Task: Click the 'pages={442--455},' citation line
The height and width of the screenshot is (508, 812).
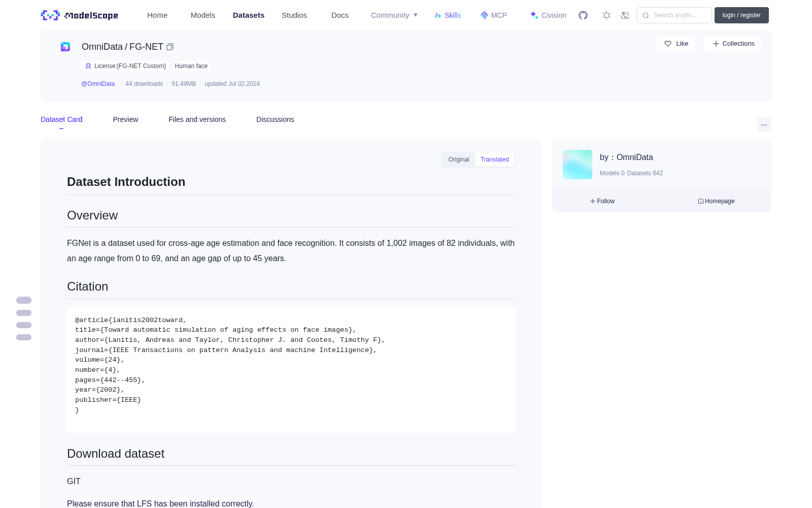Action: pos(110,380)
